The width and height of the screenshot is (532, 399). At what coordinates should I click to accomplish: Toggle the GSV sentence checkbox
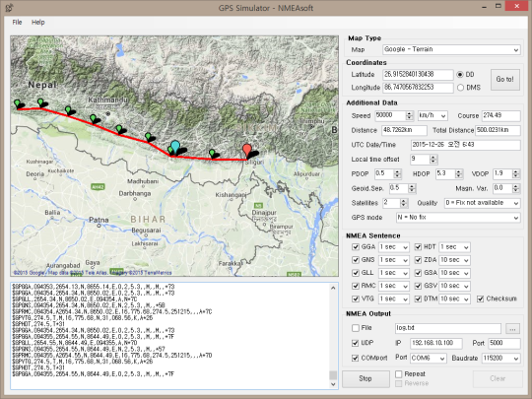click(418, 286)
